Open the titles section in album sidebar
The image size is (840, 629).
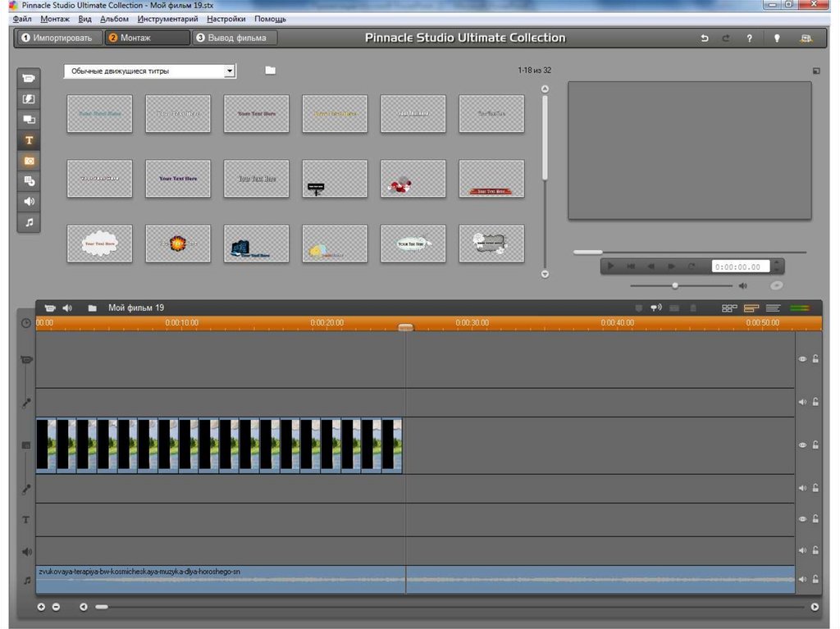[x=29, y=140]
